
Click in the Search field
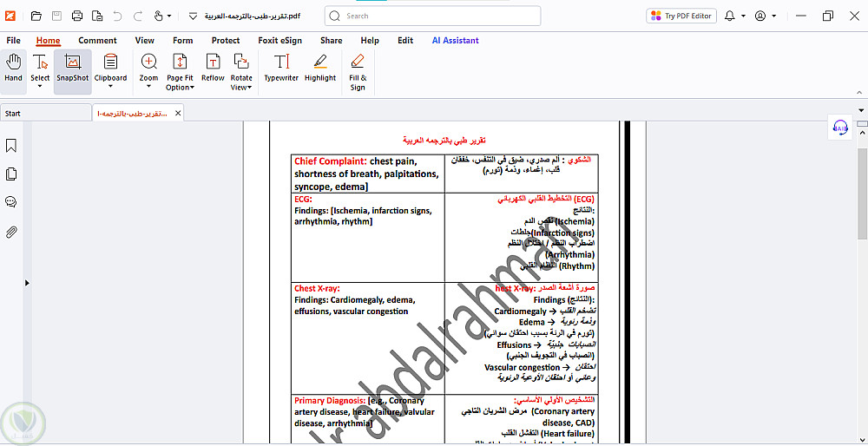pyautogui.click(x=433, y=16)
